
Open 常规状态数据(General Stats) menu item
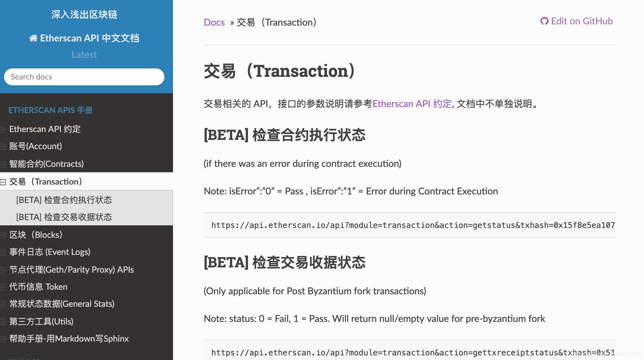pyautogui.click(x=62, y=304)
